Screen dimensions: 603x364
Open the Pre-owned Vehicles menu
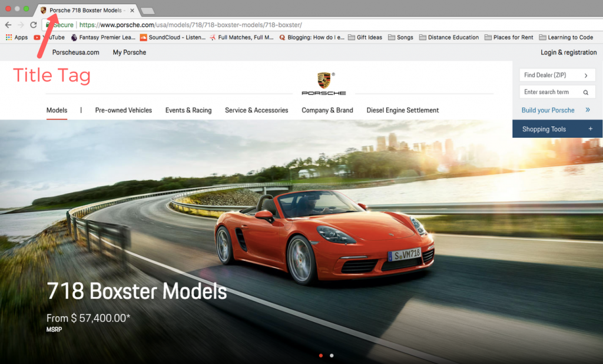click(124, 110)
